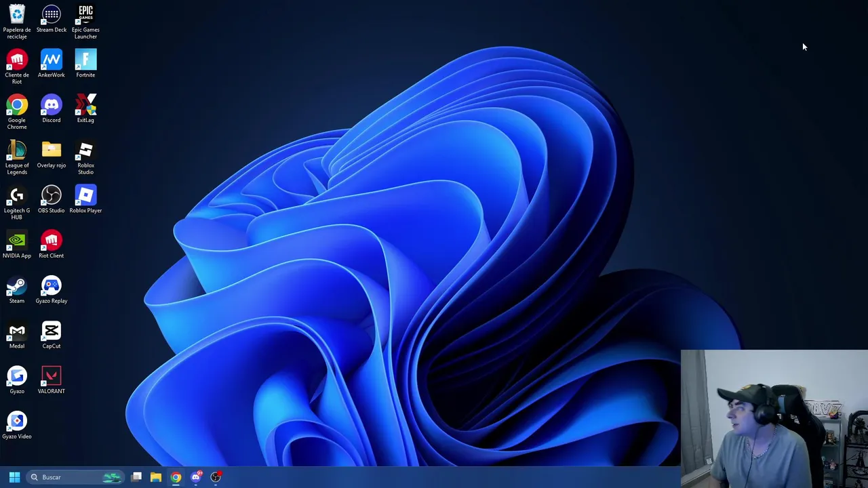
Task: Select the League of Legends shortcut
Action: coord(17,157)
